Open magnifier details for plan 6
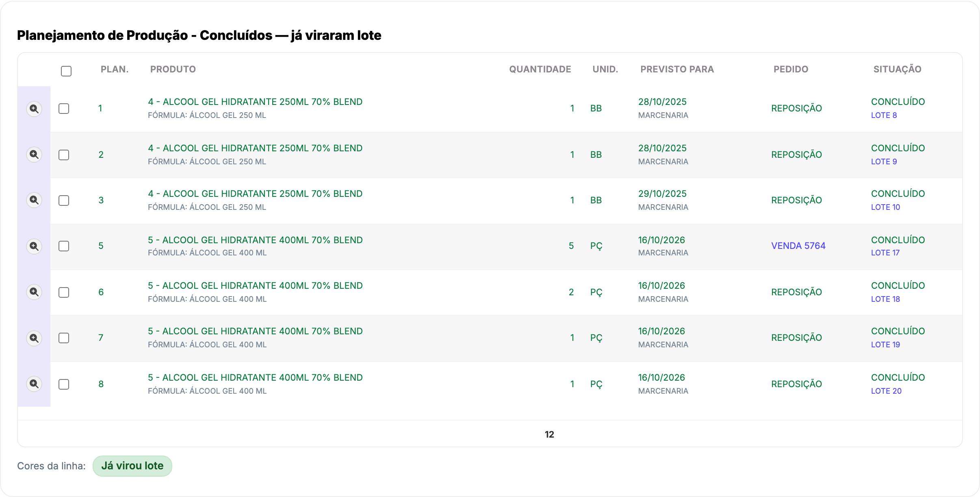The image size is (980, 497). tap(34, 292)
